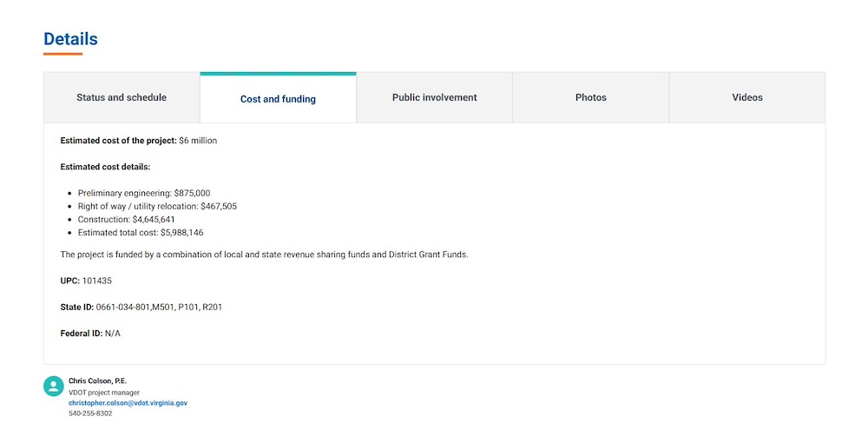Viewport: 868px width, 430px height.
Task: Click the phone number 540-255-8302
Action: (x=90, y=413)
